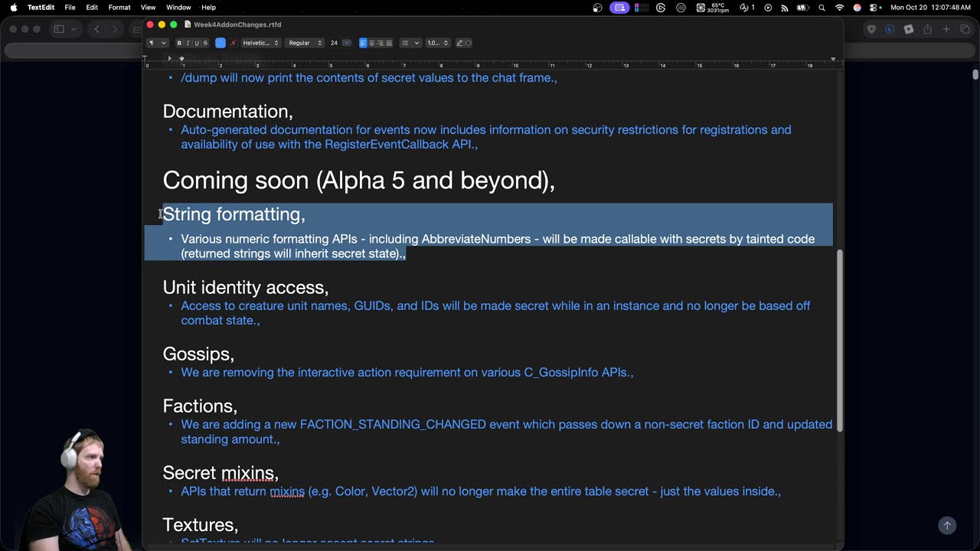The height and width of the screenshot is (551, 980).
Task: Open the blue text color swatch
Action: 220,43
